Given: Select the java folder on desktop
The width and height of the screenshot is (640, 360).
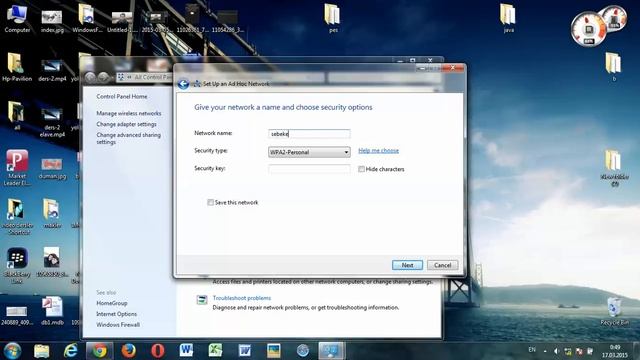Looking at the screenshot, I should (508, 18).
